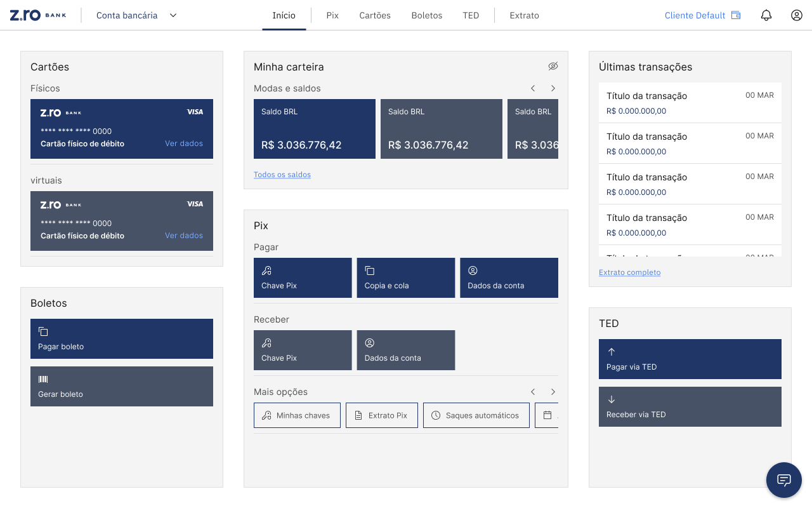Click Minhas chaves button
Viewport: 812px width, 508px height.
[297, 415]
